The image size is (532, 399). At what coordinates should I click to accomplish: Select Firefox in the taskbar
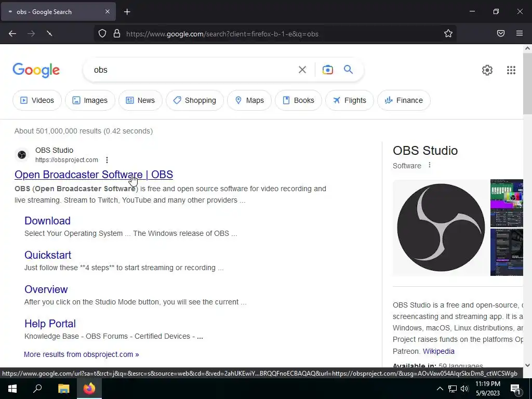coord(89,389)
